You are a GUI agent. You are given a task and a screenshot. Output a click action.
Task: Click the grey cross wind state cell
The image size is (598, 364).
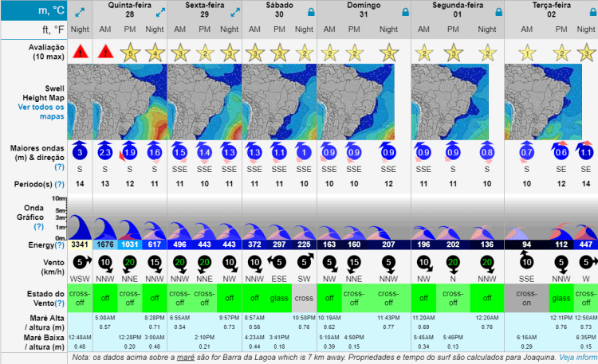coord(304,298)
